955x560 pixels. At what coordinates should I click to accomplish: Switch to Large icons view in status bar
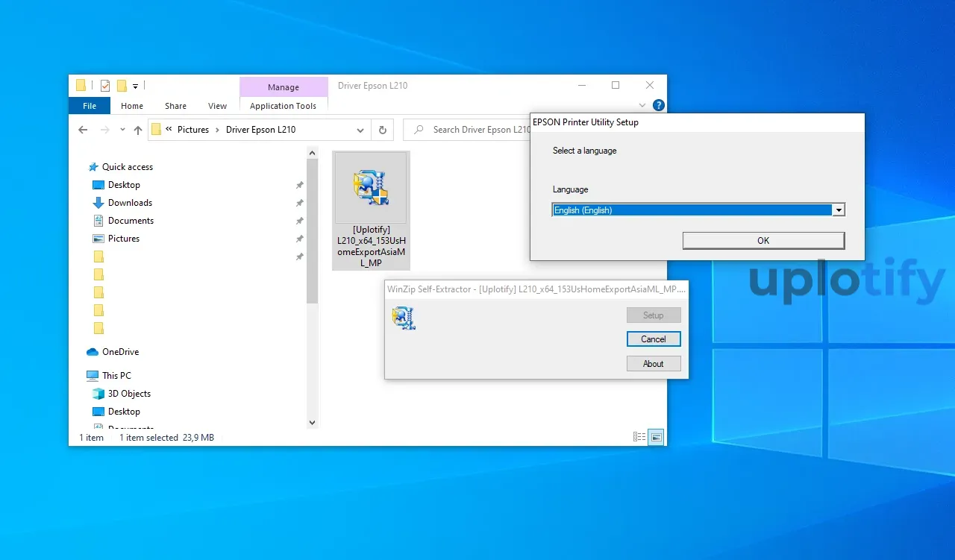click(656, 438)
